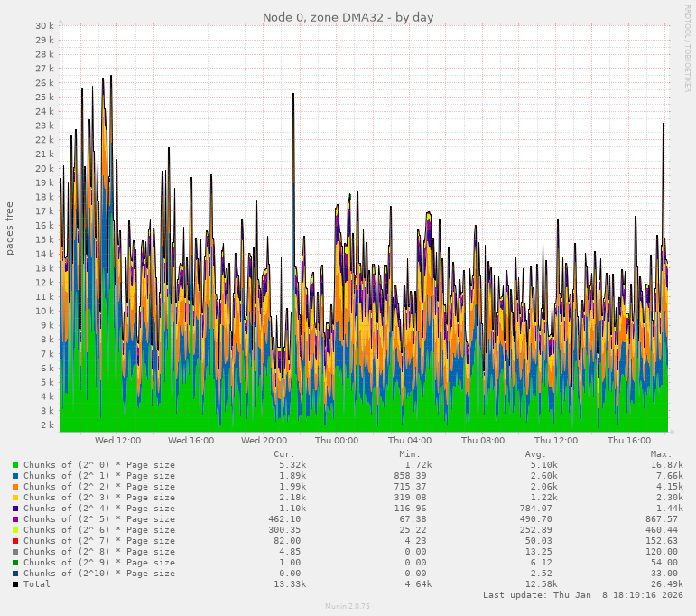Click the Thu 04:00 x-axis label
The image size is (696, 616).
pos(410,441)
